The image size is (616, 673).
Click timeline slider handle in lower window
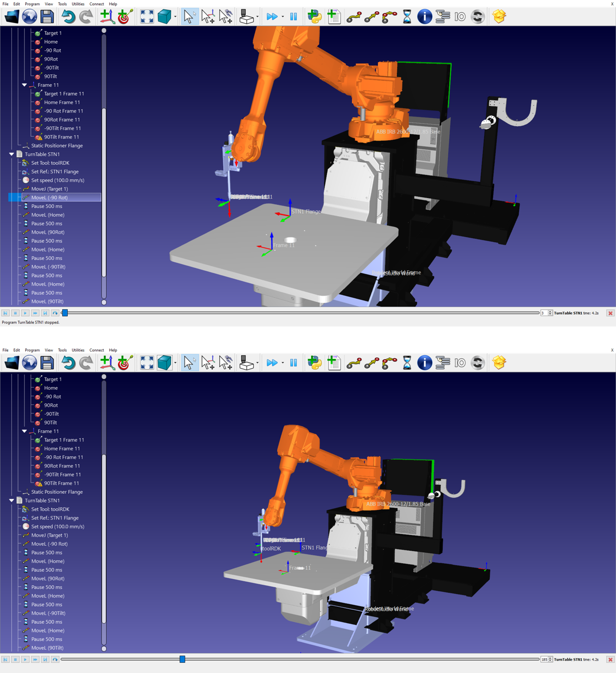pos(182,659)
